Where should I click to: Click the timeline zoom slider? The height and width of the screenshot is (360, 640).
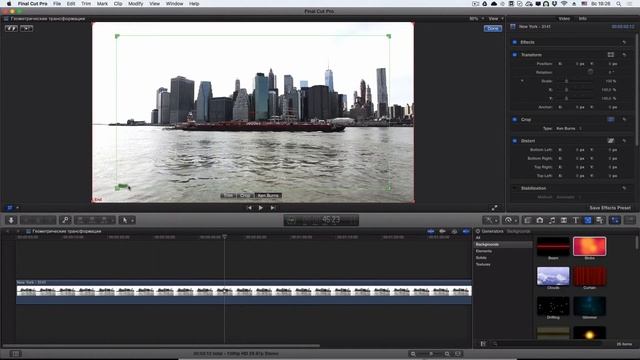coord(430,353)
